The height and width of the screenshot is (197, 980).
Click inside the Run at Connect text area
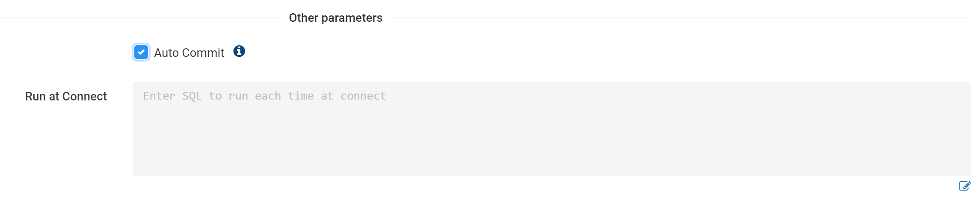(551, 129)
